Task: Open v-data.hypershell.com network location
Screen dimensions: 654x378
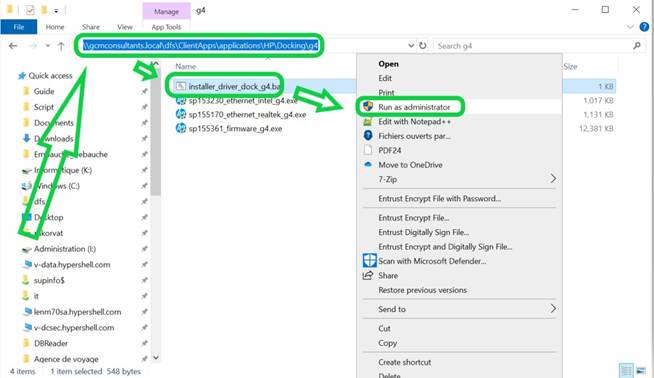Action: [72, 265]
